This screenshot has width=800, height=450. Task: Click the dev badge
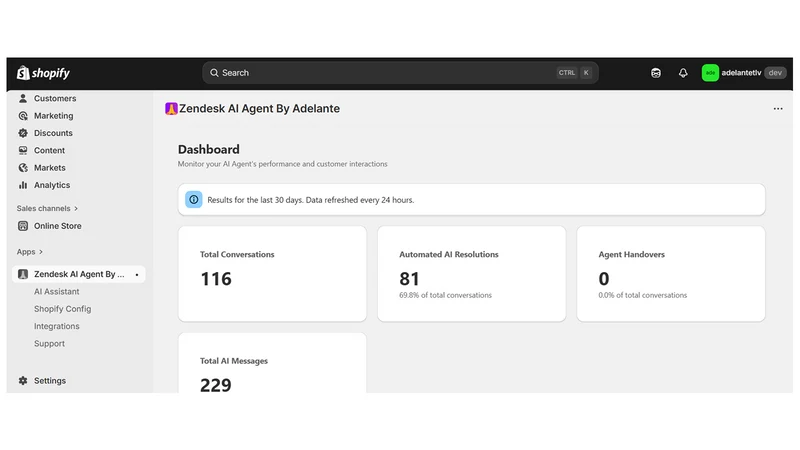point(775,73)
